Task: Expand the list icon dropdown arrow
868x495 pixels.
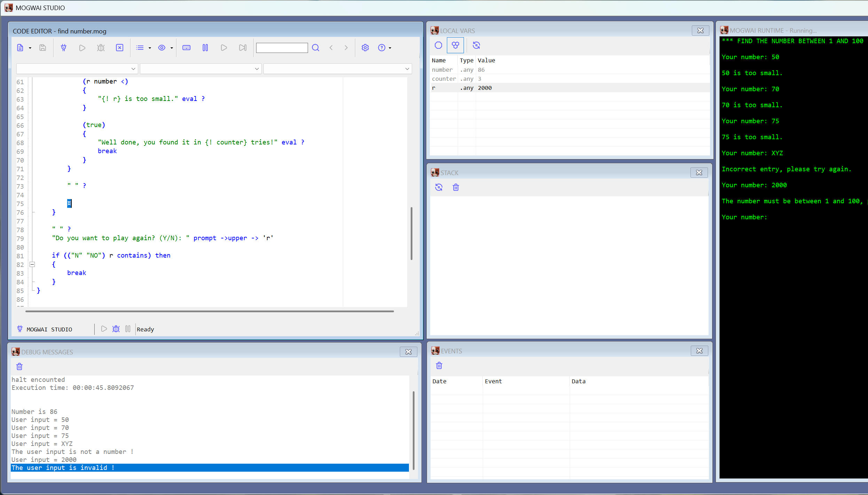Action: click(x=150, y=48)
